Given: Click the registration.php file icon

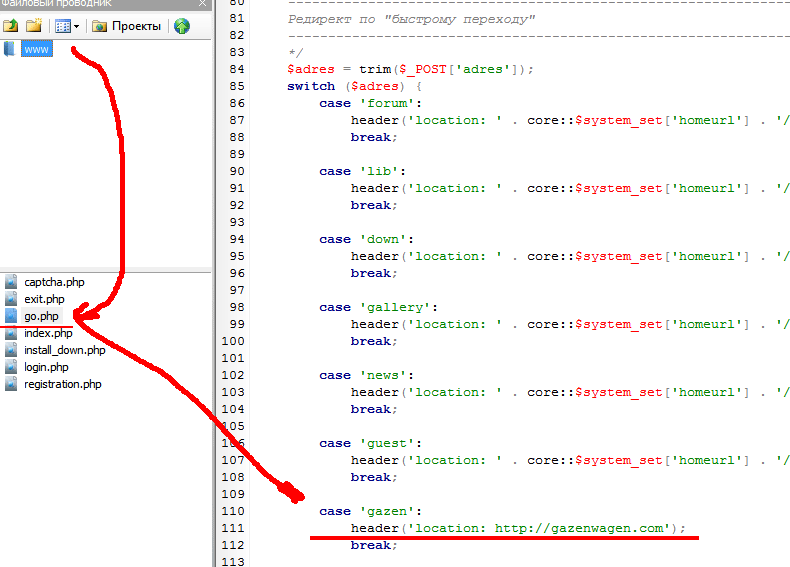Looking at the screenshot, I should pyautogui.click(x=11, y=384).
